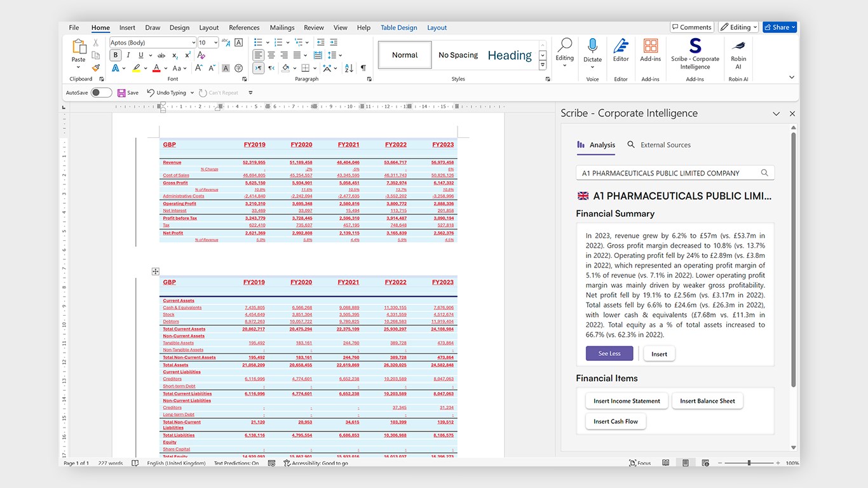The height and width of the screenshot is (488, 868).
Task: Toggle the AutoSave switch
Action: pyautogui.click(x=101, y=93)
